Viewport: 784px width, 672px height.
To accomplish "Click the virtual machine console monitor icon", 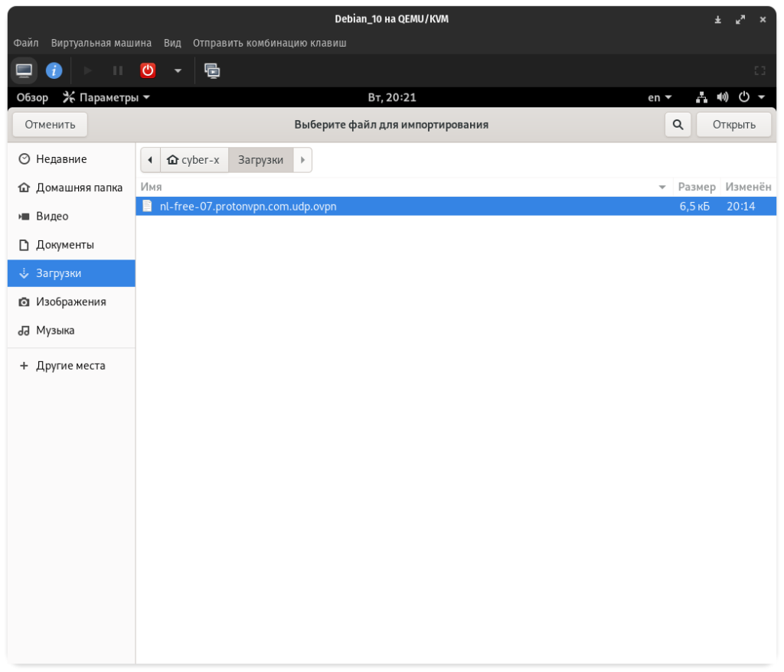I will (24, 70).
